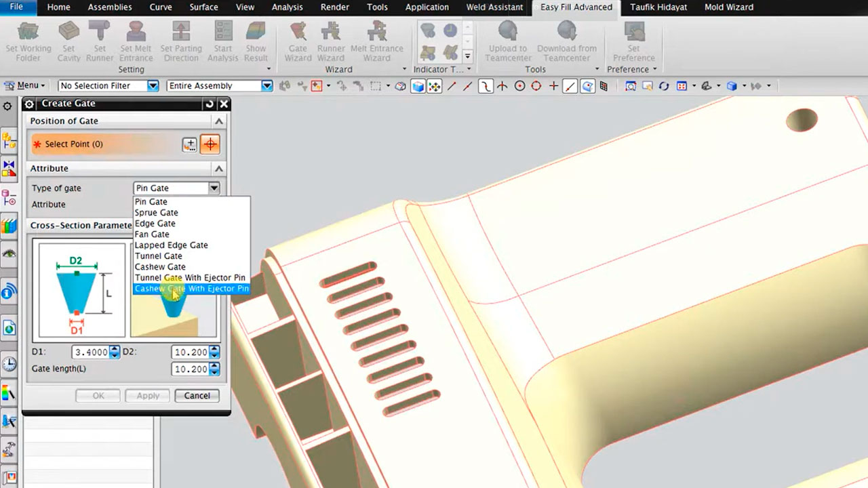Click the Show Result icon
This screenshot has height=488, width=868.
pos(256,33)
